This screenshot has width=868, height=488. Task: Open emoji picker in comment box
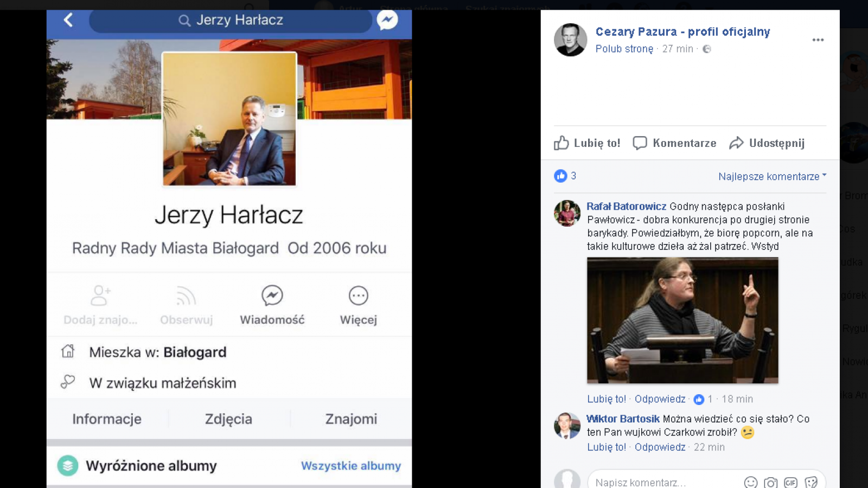click(751, 482)
